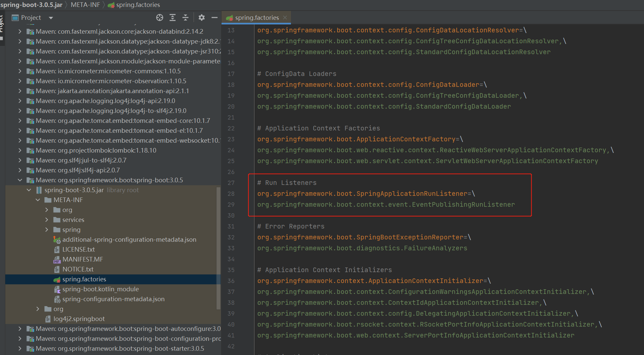Click the Select Opened File crosshair icon
This screenshot has width=644, height=355.
click(160, 18)
